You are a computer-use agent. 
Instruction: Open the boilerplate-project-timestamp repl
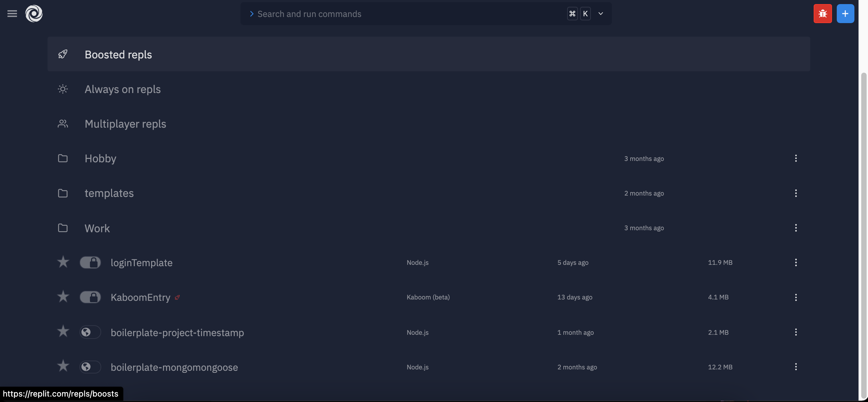(x=177, y=332)
